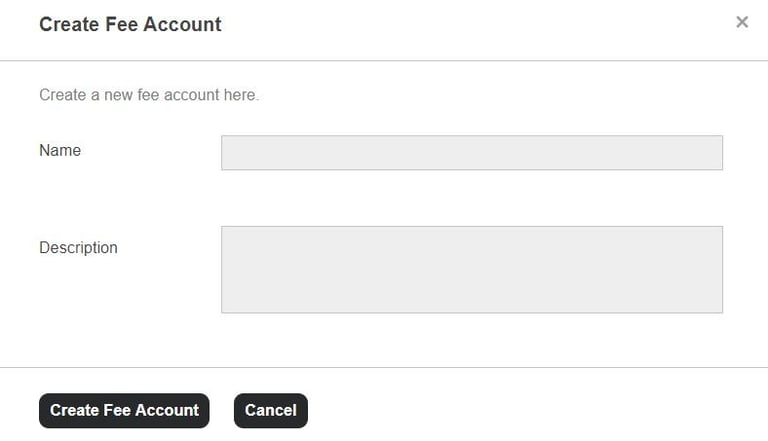
Task: Cancel the fee account creation
Action: pyautogui.click(x=270, y=410)
